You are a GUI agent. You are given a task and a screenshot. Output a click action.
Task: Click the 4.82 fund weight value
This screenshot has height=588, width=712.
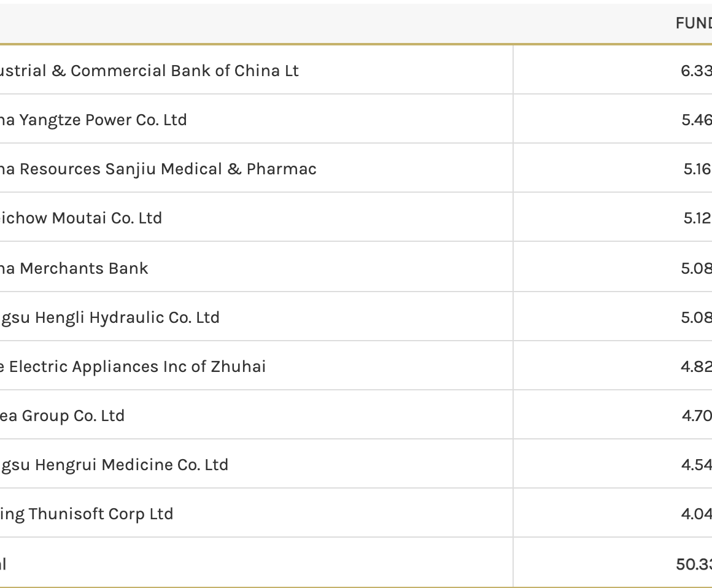pyautogui.click(x=696, y=366)
